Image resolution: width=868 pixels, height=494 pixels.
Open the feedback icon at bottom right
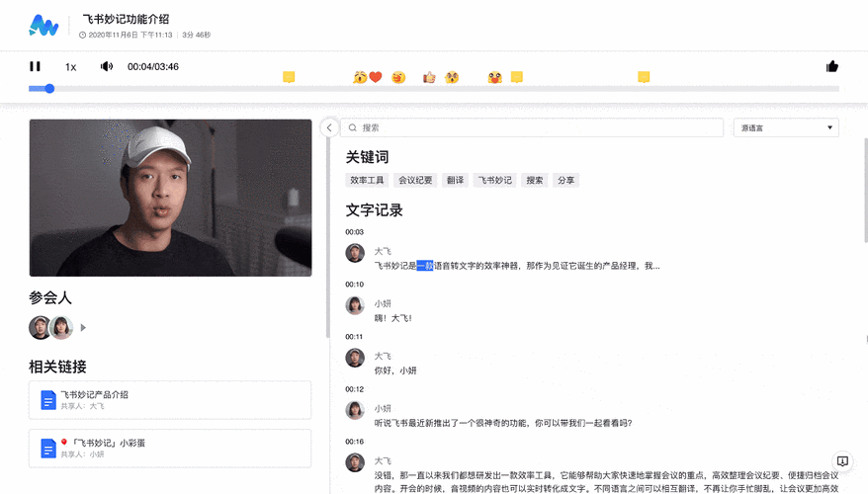coord(842,461)
